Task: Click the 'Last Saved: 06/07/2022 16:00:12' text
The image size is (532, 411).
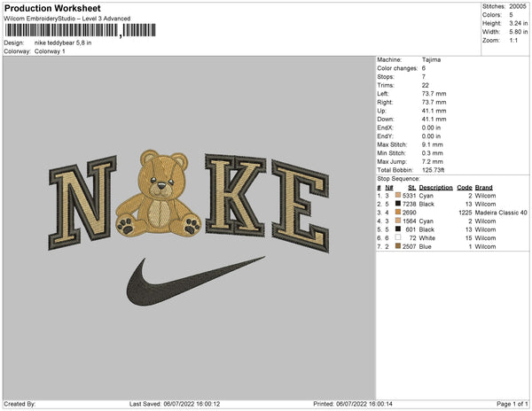Action: [x=175, y=404]
